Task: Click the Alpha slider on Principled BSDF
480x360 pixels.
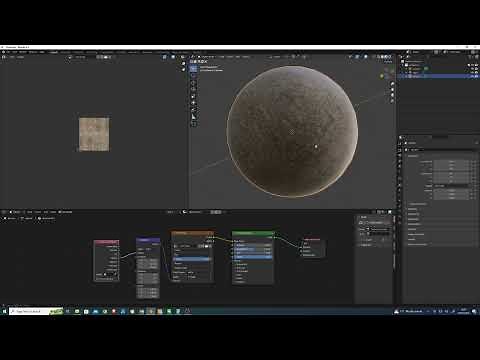Action: pyautogui.click(x=253, y=257)
